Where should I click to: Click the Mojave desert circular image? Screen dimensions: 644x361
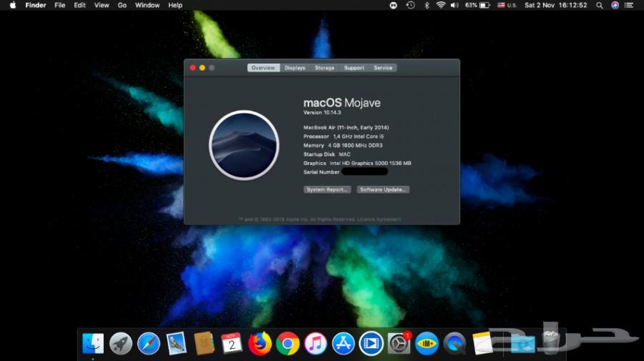(245, 145)
